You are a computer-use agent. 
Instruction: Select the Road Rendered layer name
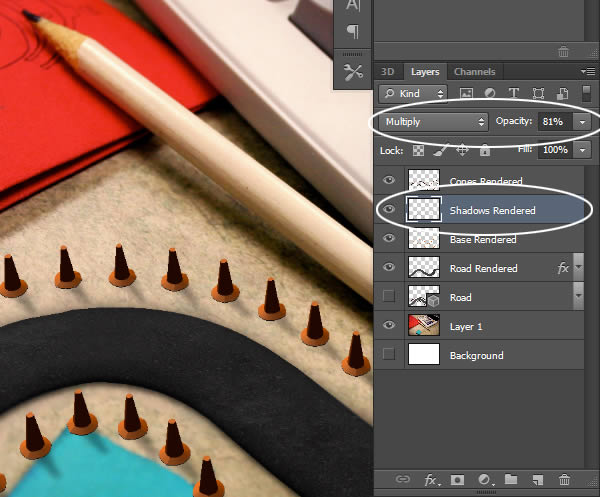[484, 269]
